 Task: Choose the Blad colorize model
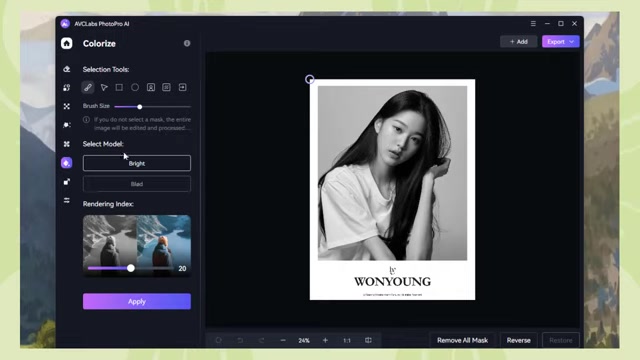click(x=137, y=184)
